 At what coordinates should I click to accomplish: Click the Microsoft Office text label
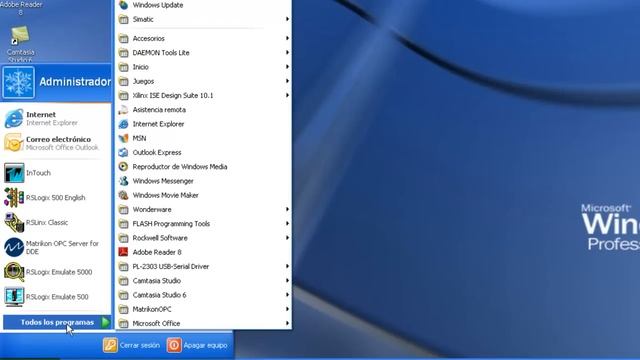(156, 323)
